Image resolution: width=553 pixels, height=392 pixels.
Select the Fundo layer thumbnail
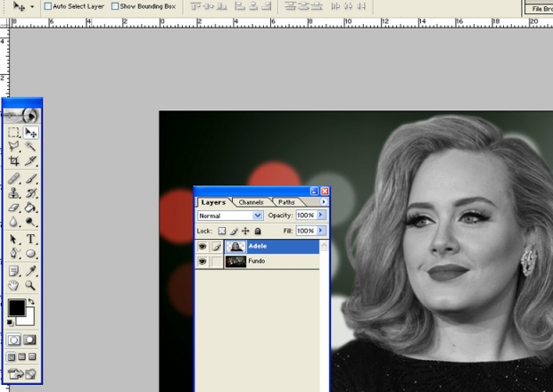235,262
